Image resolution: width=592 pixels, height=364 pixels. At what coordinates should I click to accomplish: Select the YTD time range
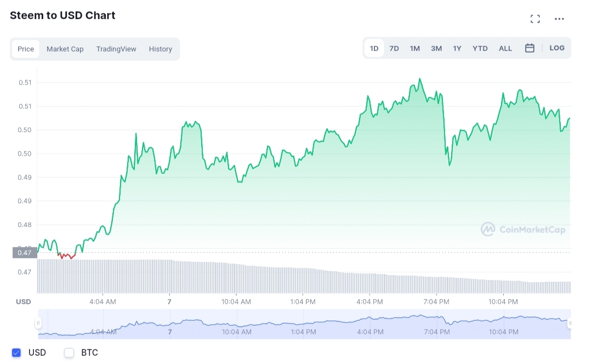coord(480,48)
